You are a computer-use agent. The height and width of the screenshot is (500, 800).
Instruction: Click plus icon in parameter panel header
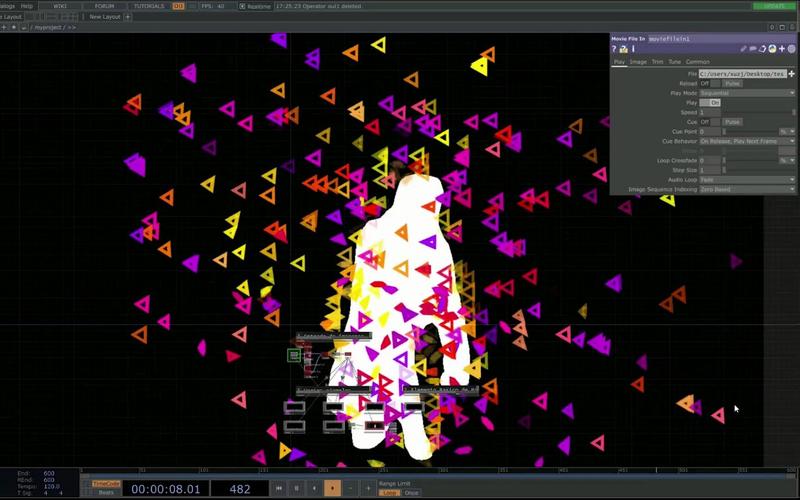782,49
